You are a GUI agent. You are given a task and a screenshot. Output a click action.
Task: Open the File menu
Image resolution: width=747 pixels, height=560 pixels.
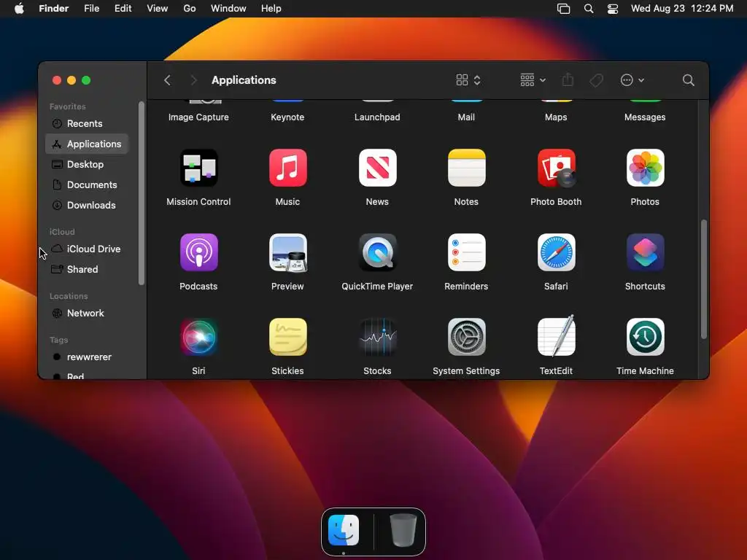pos(91,9)
